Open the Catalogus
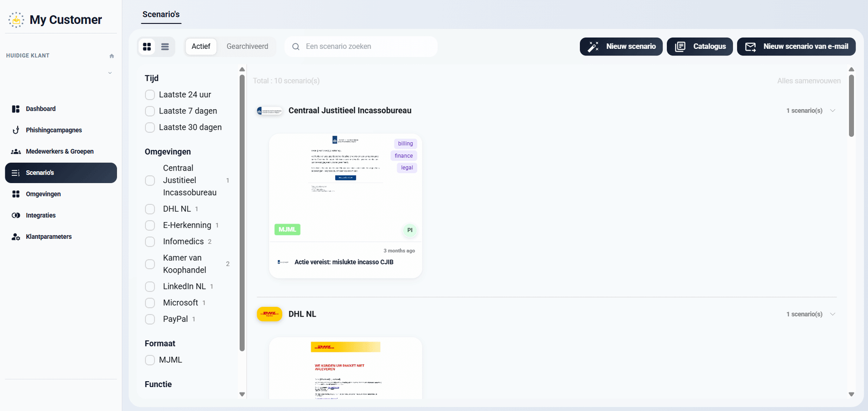The image size is (868, 411). click(x=700, y=47)
